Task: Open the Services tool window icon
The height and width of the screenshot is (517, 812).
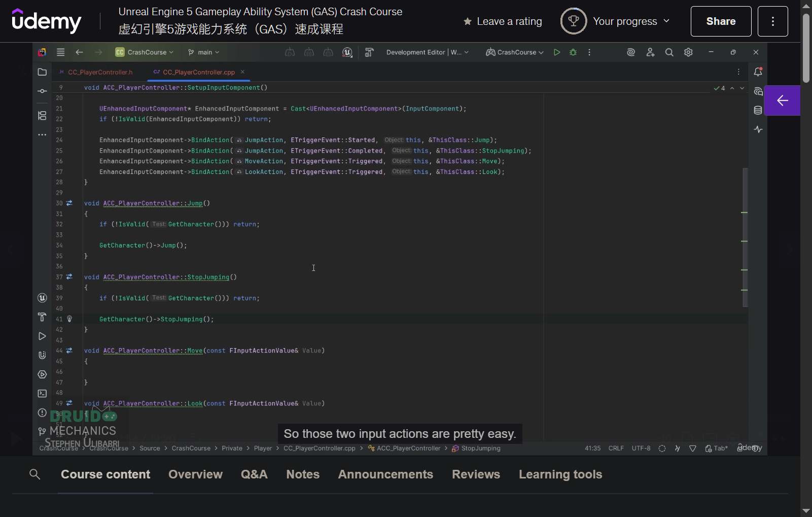Action: 42,374
